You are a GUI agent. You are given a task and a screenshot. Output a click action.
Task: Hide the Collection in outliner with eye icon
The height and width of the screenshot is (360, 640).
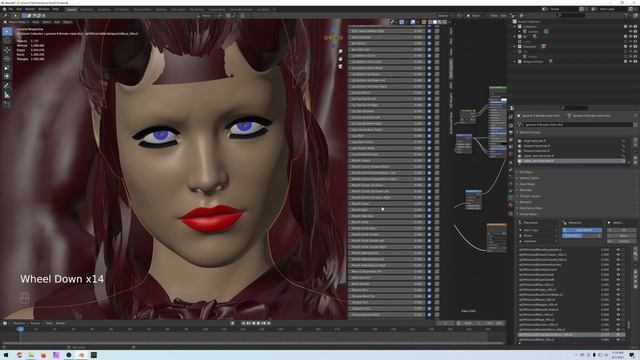tap(630, 27)
